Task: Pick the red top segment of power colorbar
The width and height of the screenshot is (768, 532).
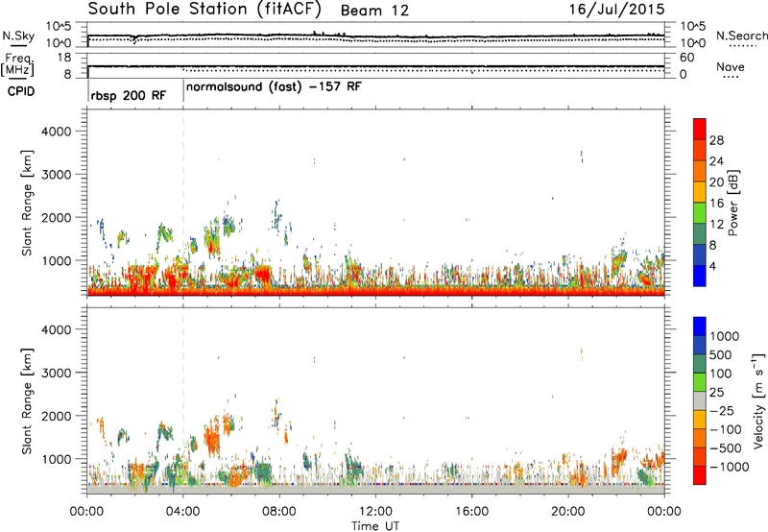Action: point(700,129)
